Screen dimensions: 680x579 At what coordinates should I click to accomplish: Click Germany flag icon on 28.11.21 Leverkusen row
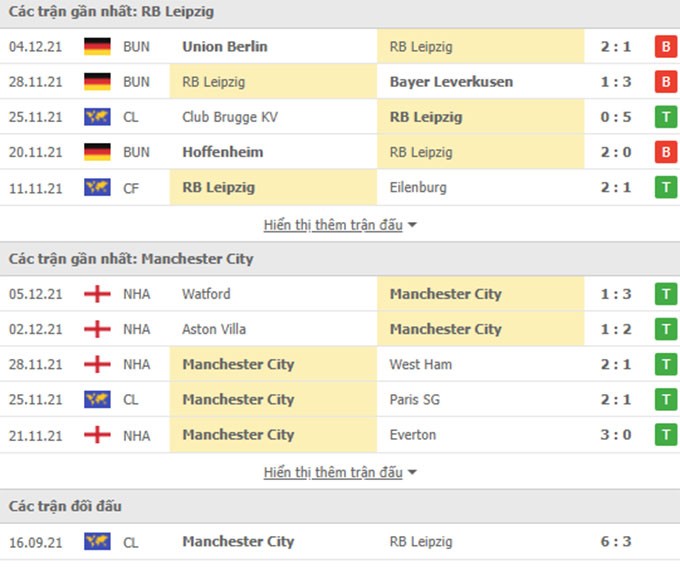[x=97, y=82]
